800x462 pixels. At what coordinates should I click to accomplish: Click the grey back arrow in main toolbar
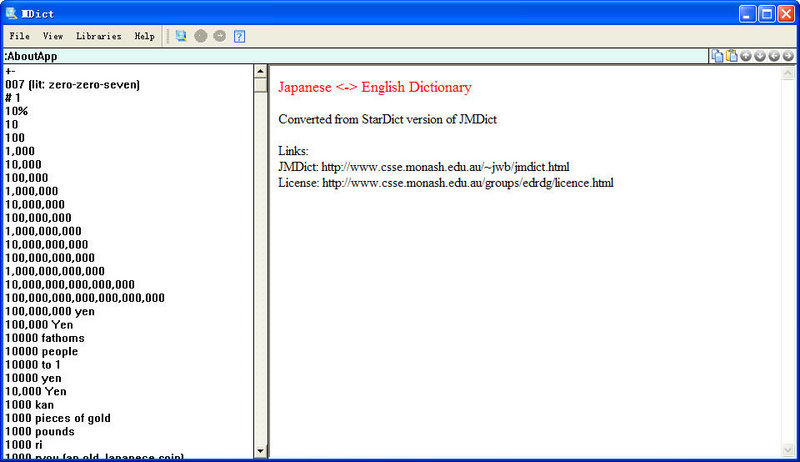coord(201,36)
